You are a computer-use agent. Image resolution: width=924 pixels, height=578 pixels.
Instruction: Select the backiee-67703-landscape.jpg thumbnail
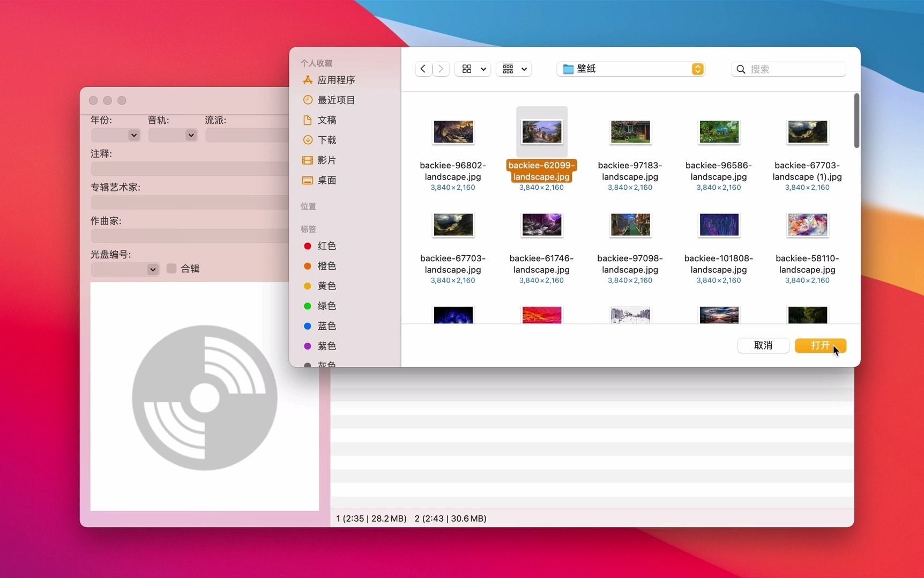pos(453,225)
